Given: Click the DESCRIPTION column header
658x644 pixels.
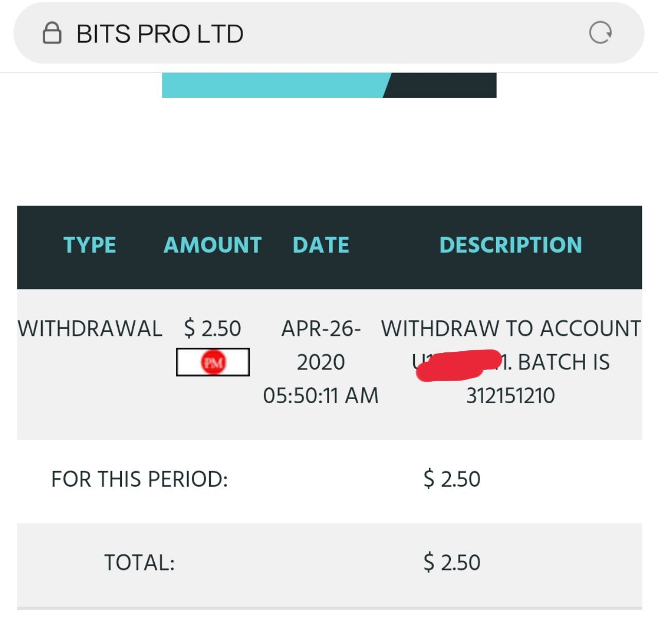Looking at the screenshot, I should click(510, 245).
